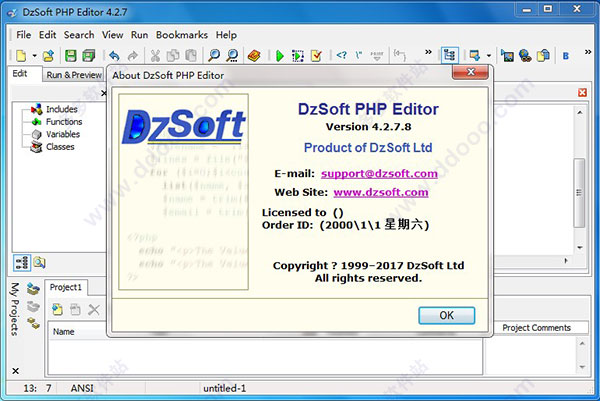Open the Help menu
600x401 pixels.
pos(226,35)
